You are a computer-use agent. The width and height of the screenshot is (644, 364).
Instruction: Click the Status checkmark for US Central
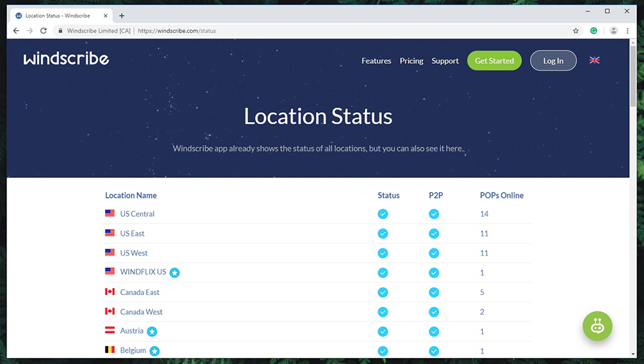[383, 214]
